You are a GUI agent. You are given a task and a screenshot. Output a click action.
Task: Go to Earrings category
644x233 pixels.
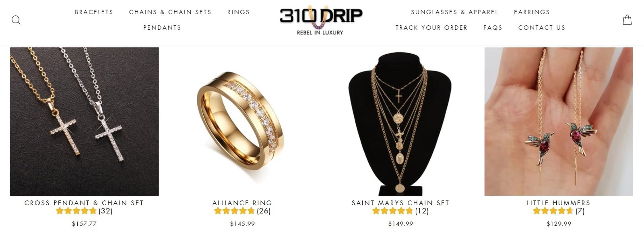point(532,12)
